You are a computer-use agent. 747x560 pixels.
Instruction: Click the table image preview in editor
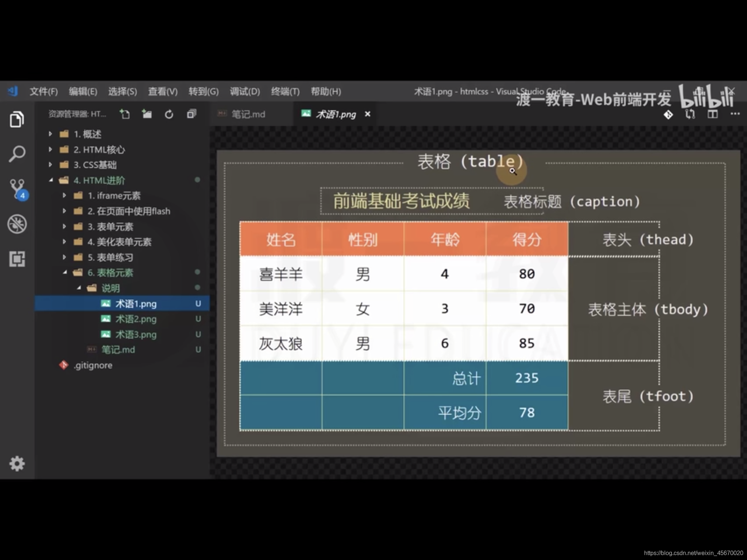click(x=478, y=303)
